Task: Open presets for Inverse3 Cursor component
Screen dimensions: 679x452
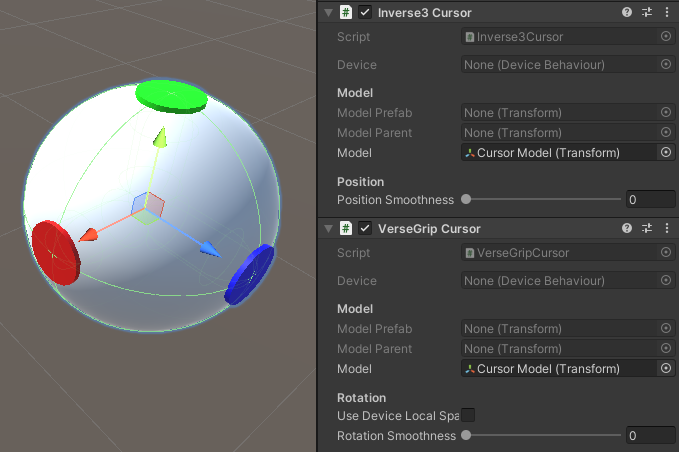Action: pyautogui.click(x=647, y=13)
